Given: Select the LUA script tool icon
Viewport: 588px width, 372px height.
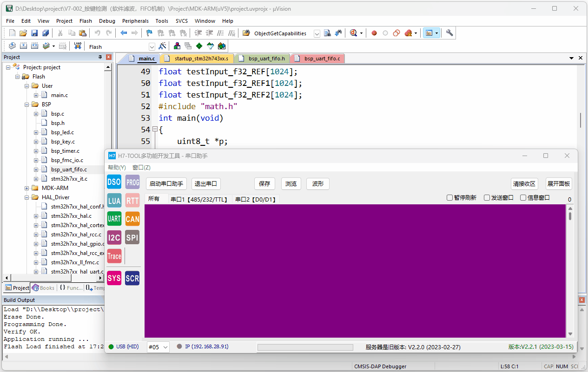Looking at the screenshot, I should tap(114, 201).
